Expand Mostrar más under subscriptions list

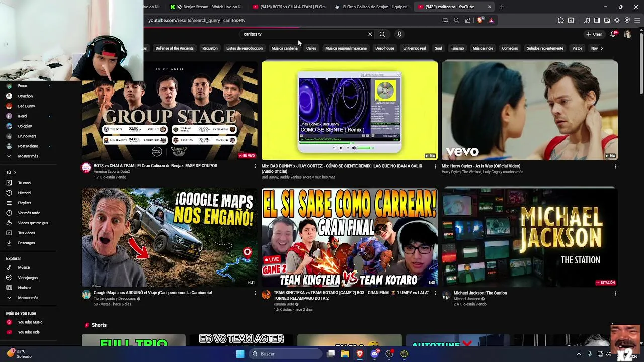coord(28,156)
